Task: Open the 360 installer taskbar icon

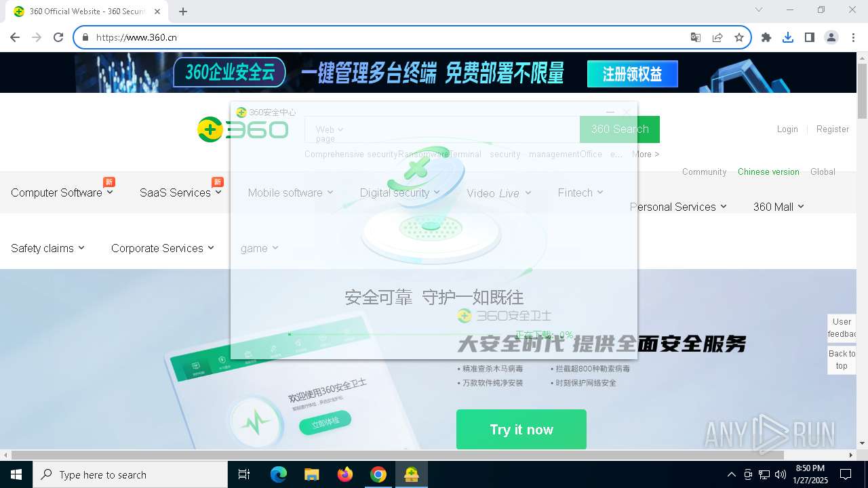Action: [x=411, y=474]
